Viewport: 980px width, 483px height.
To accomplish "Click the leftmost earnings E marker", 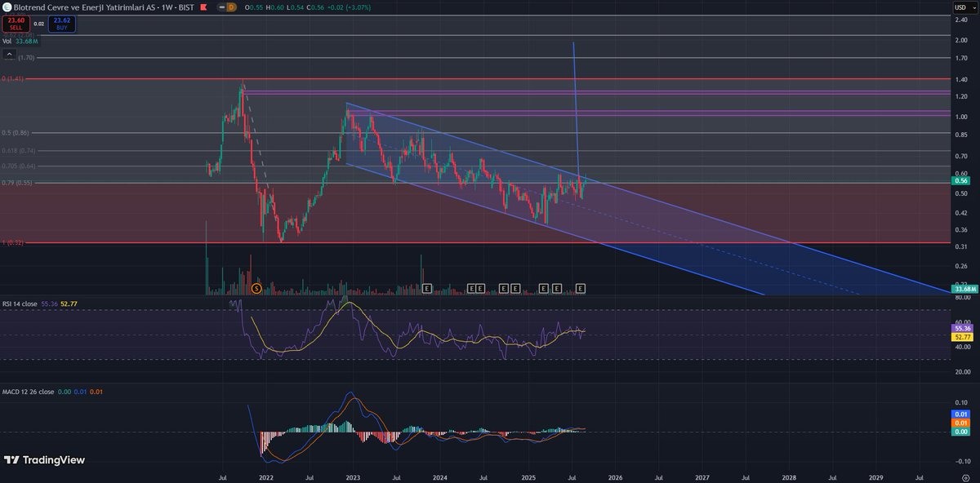I will click(427, 289).
